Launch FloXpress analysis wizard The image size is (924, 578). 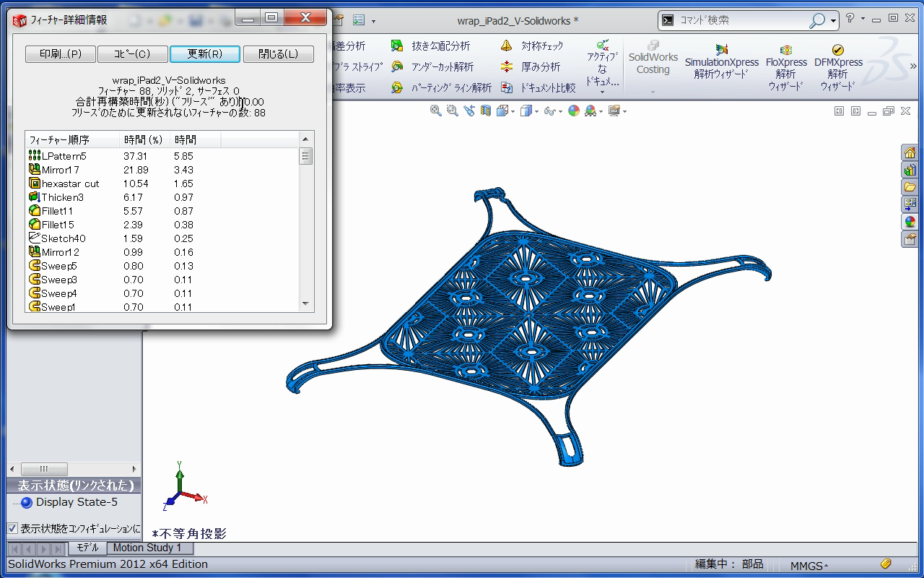(786, 67)
